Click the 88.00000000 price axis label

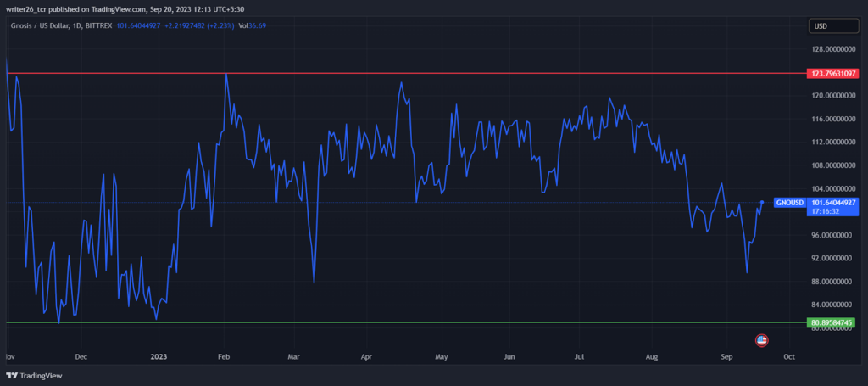832,282
